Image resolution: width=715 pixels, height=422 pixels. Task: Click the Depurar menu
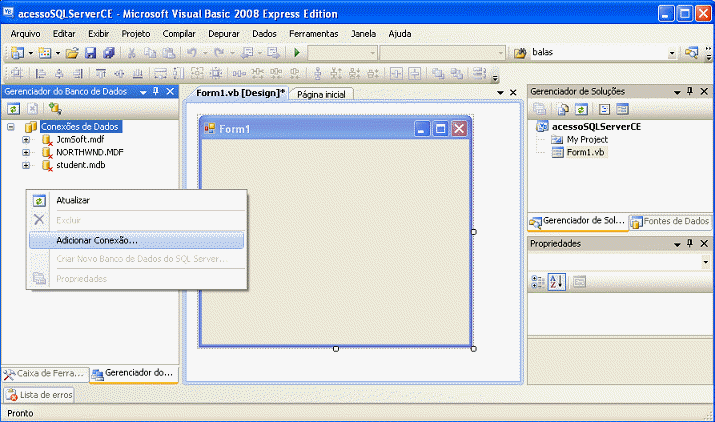[x=223, y=34]
